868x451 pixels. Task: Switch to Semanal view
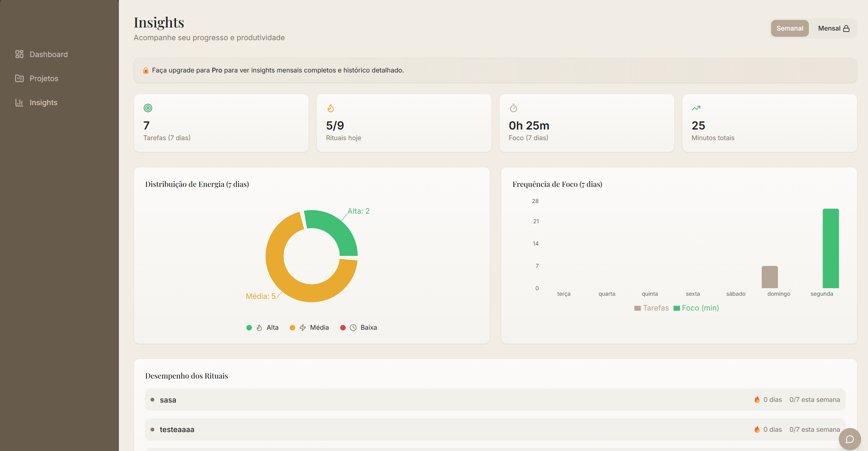pyautogui.click(x=789, y=29)
